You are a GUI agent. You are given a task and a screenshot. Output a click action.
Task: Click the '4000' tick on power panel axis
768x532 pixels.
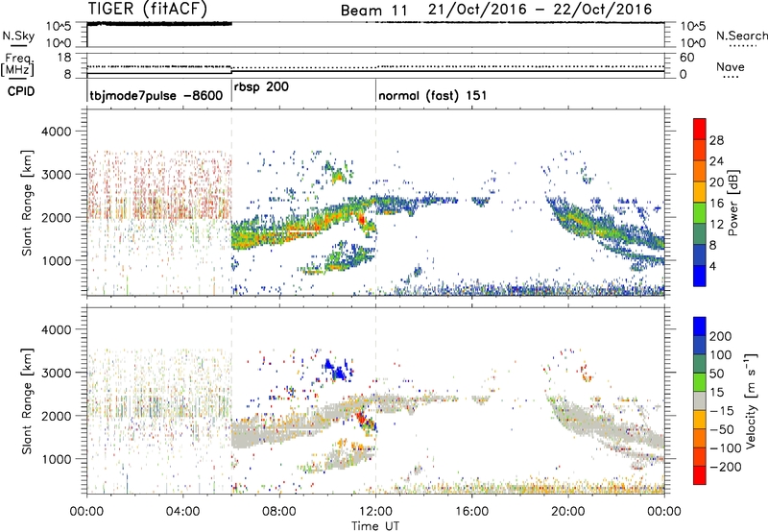tap(57, 132)
